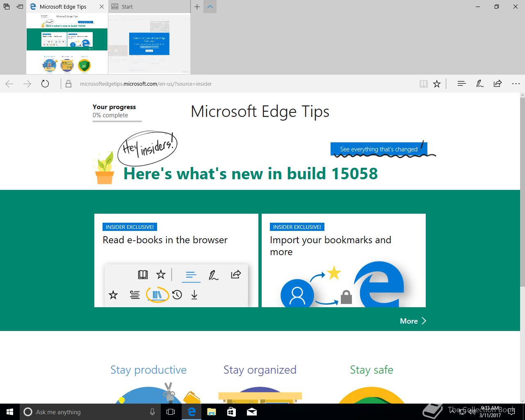Open the Stay productive section
525x420 pixels.
point(148,370)
